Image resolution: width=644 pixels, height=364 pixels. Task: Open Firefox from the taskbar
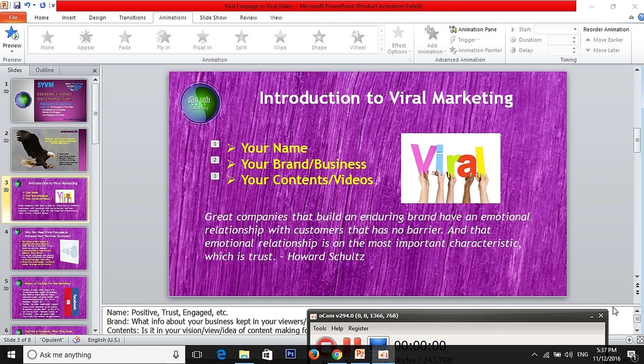point(314,355)
